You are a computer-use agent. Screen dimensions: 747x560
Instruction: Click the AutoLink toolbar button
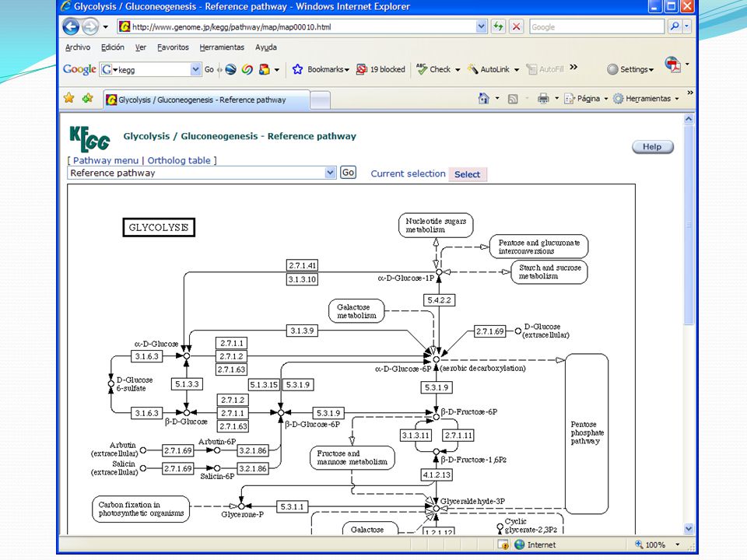click(x=489, y=69)
